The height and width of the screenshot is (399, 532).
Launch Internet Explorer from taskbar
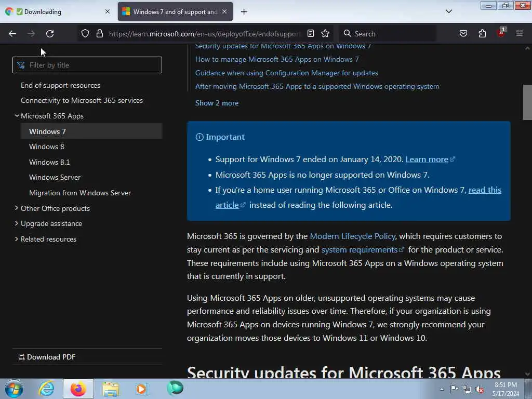[46, 389]
